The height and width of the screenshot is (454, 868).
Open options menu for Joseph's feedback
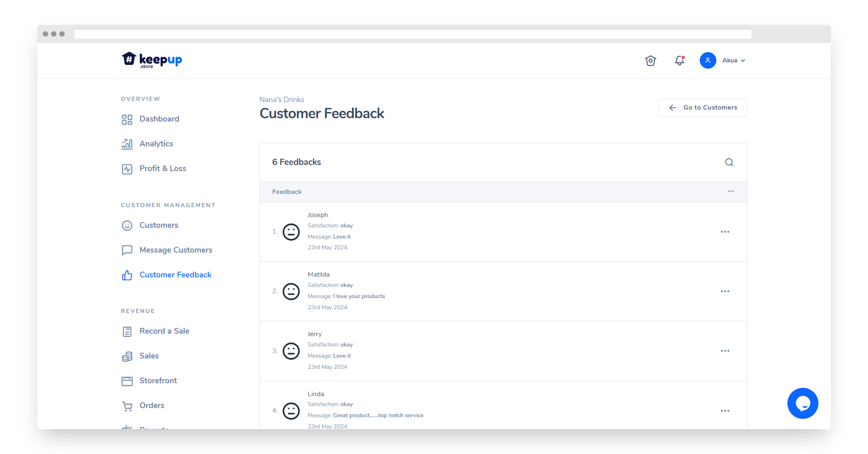[725, 232]
